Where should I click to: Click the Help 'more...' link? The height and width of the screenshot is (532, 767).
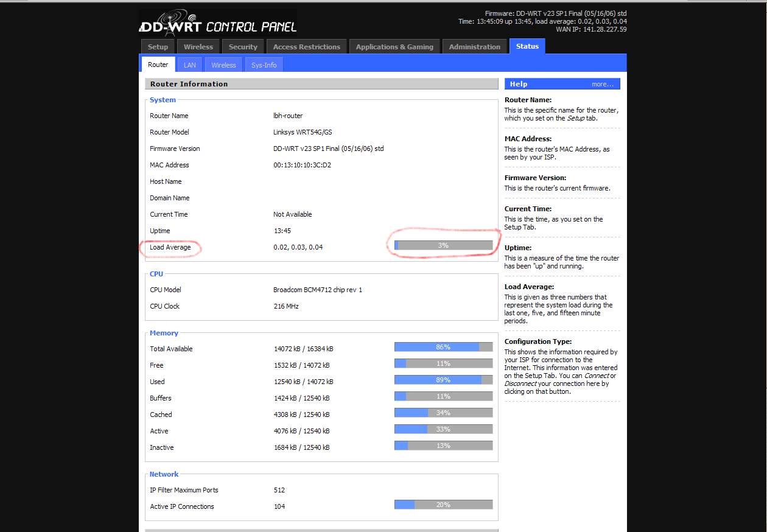point(602,84)
